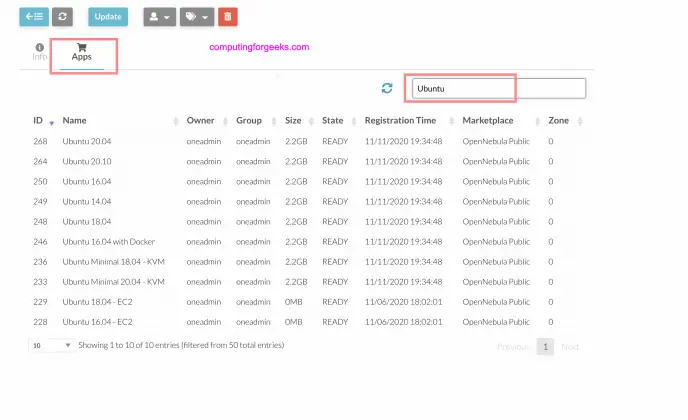Open the tag labels dropdown
This screenshot has width=688, height=420.
(x=196, y=17)
